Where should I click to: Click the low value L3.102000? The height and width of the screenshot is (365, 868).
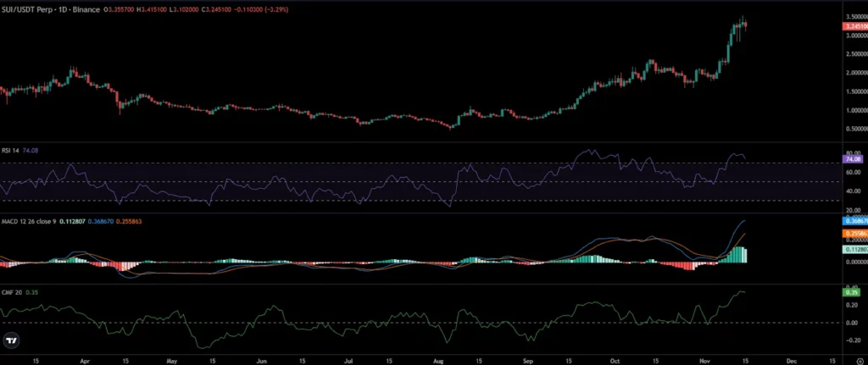(185, 10)
